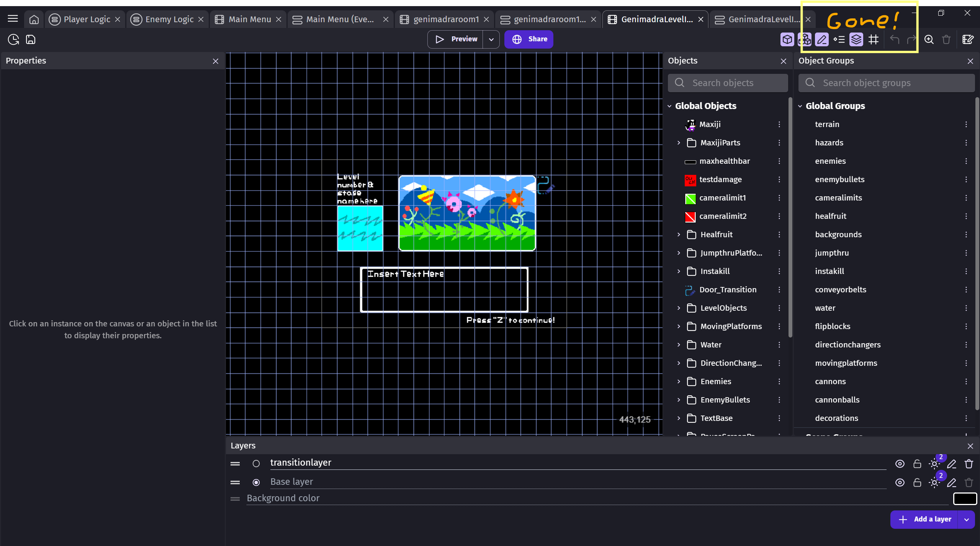This screenshot has height=546, width=980.
Task: Select transitionlayer radio button
Action: click(x=256, y=464)
